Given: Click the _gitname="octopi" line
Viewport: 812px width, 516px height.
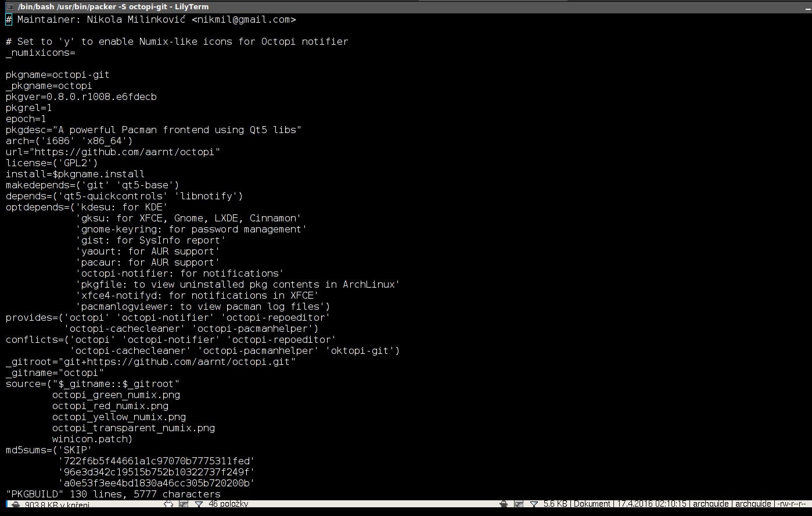Looking at the screenshot, I should pyautogui.click(x=55, y=372).
